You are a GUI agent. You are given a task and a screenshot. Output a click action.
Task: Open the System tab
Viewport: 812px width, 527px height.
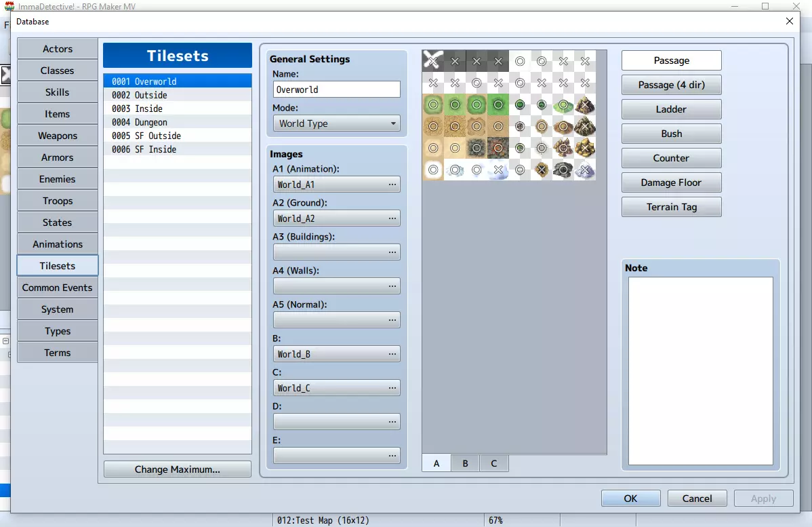58,309
